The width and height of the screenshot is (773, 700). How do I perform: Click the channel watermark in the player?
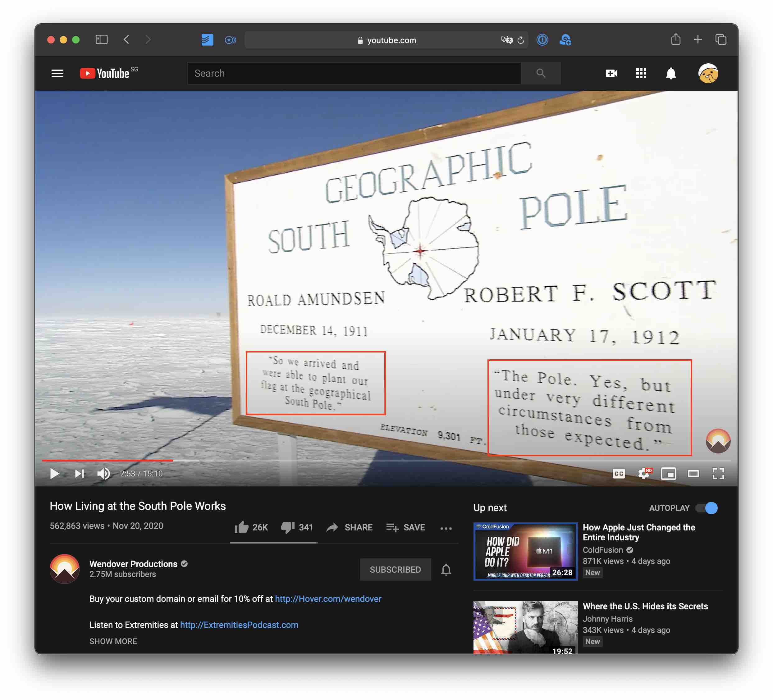coord(718,441)
